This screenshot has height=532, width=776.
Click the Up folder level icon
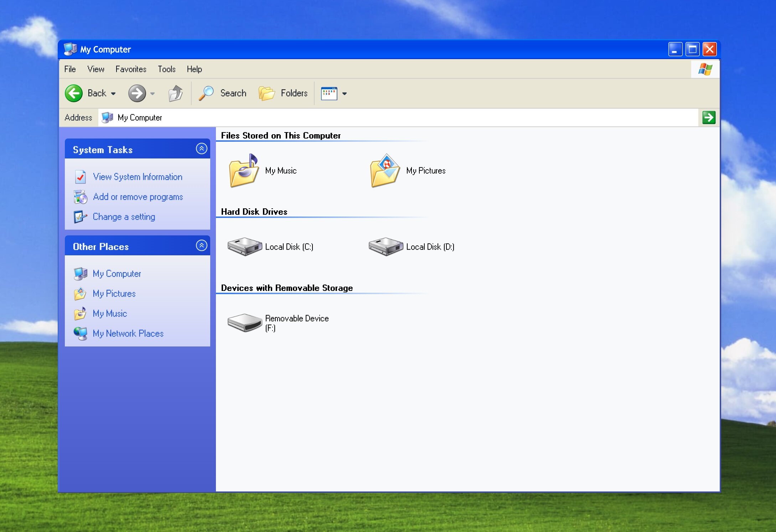click(175, 93)
